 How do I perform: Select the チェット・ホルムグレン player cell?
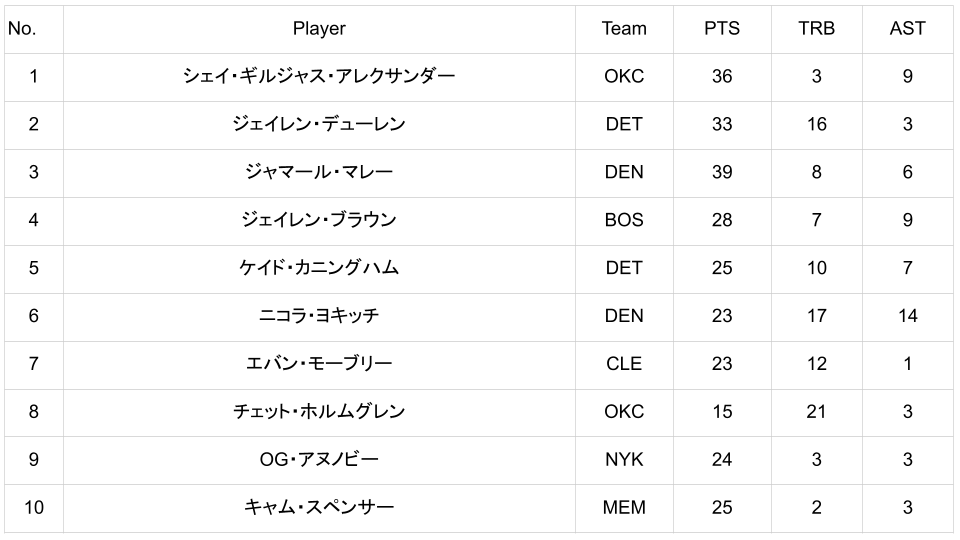[319, 412]
